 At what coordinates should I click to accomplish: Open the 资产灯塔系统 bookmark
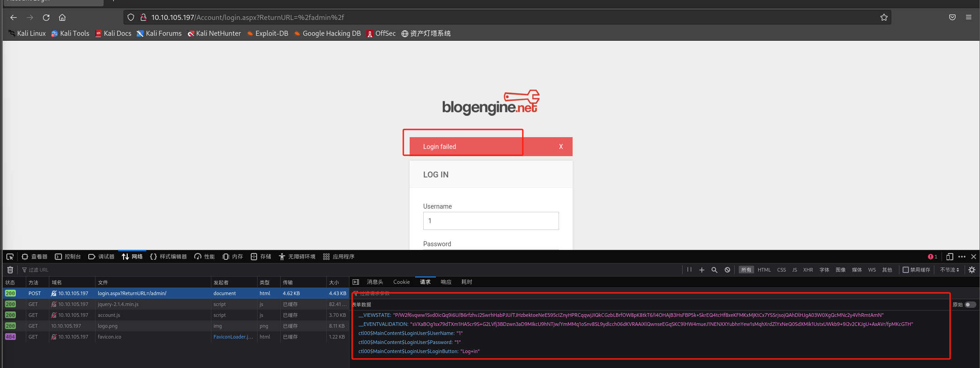[x=426, y=33]
